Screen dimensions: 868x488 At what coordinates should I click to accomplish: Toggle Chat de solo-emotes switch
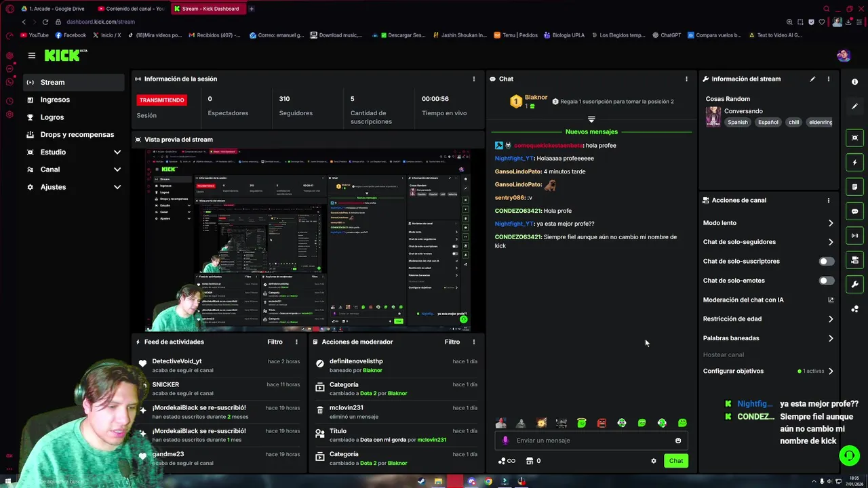click(x=826, y=281)
